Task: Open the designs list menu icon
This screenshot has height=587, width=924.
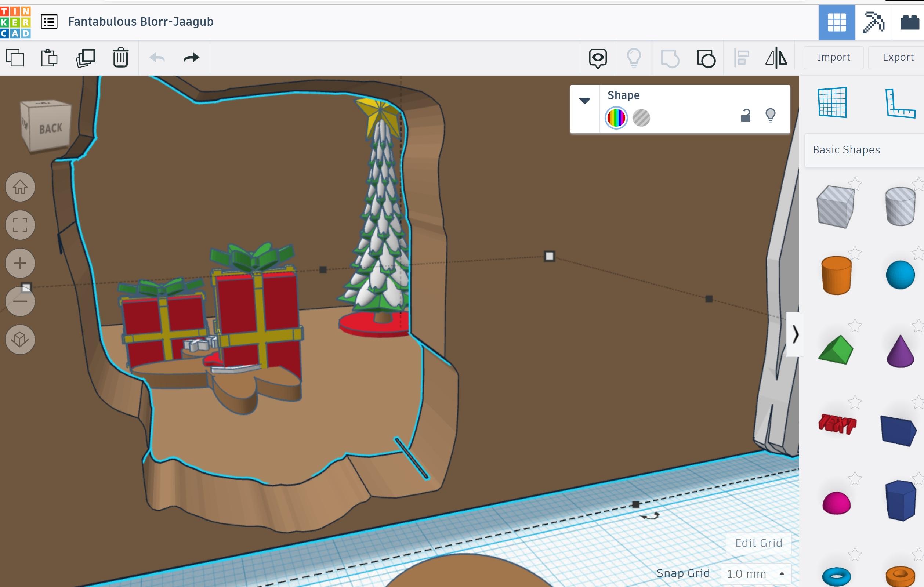Action: coord(49,22)
